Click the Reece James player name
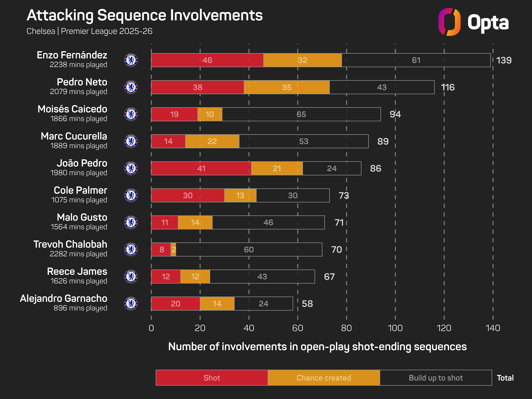The image size is (532, 399). (77, 271)
